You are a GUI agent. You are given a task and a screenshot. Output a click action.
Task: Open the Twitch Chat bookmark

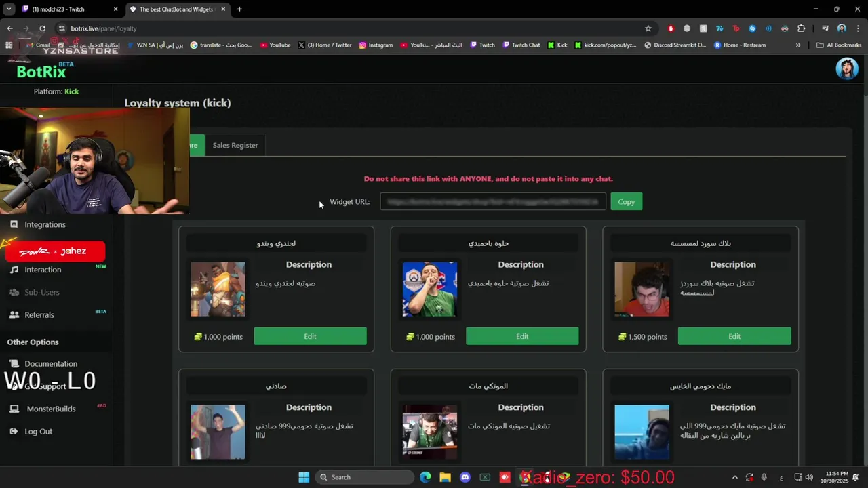point(521,45)
